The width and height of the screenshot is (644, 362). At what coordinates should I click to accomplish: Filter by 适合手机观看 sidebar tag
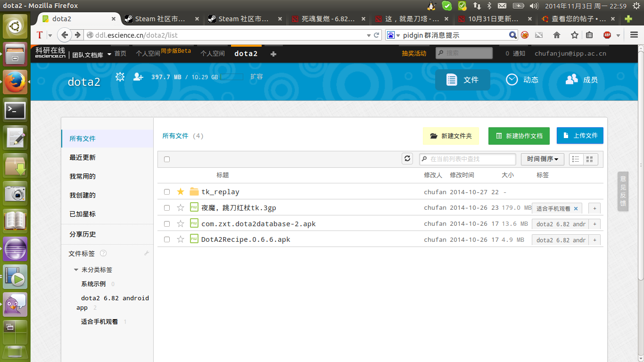99,322
